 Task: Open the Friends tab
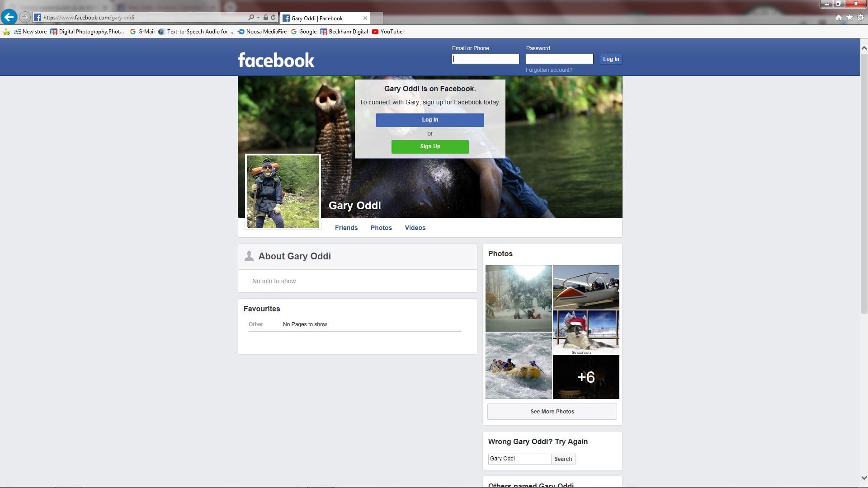coord(346,228)
